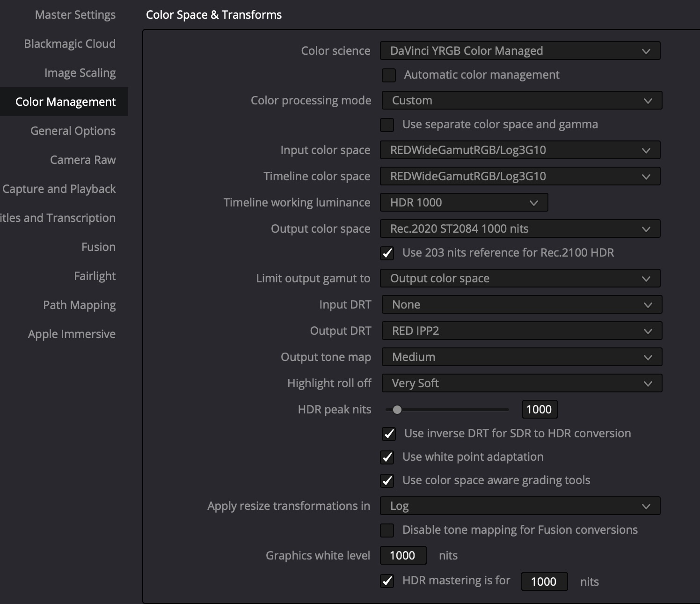Open Output tone map dropdown
This screenshot has width=700, height=604.
point(522,357)
